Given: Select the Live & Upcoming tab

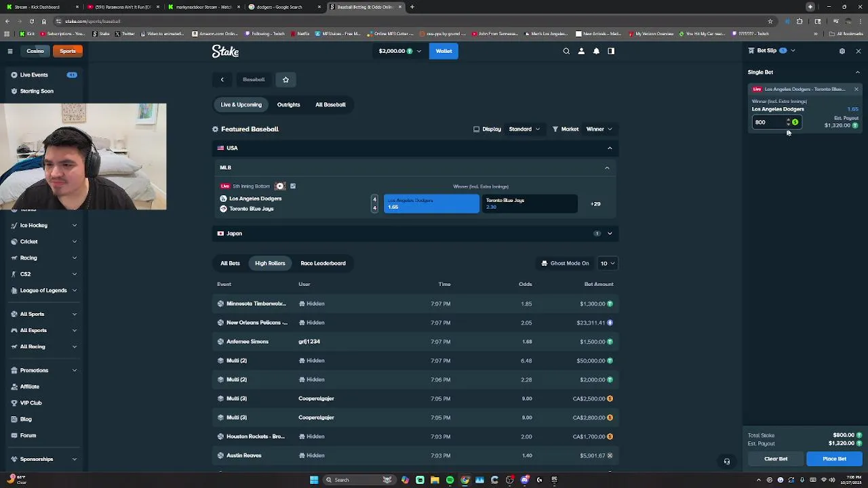Looking at the screenshot, I should coord(241,104).
